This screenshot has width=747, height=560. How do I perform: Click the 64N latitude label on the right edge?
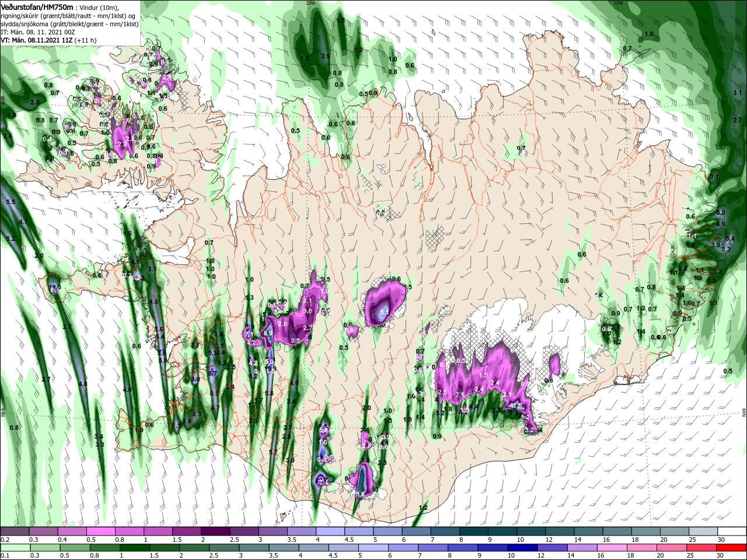(744, 412)
